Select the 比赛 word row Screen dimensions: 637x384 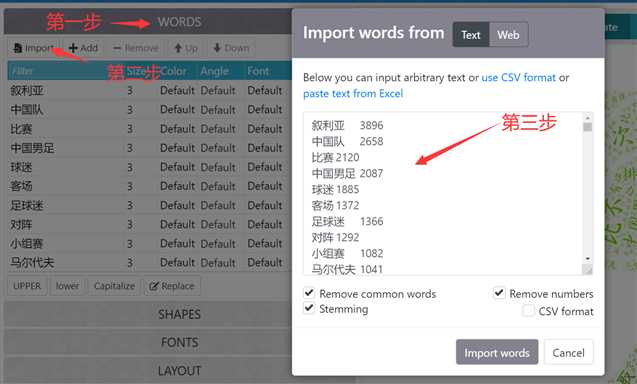click(150, 128)
